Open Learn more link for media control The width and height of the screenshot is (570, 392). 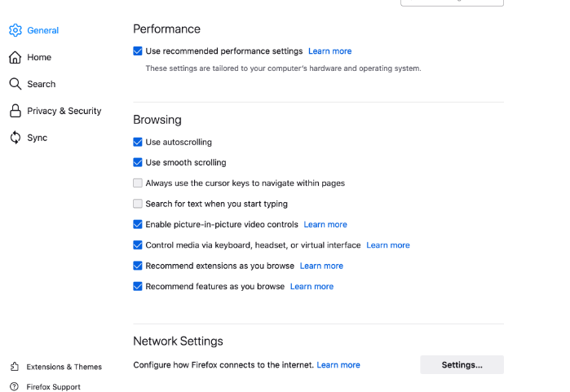pyautogui.click(x=388, y=245)
